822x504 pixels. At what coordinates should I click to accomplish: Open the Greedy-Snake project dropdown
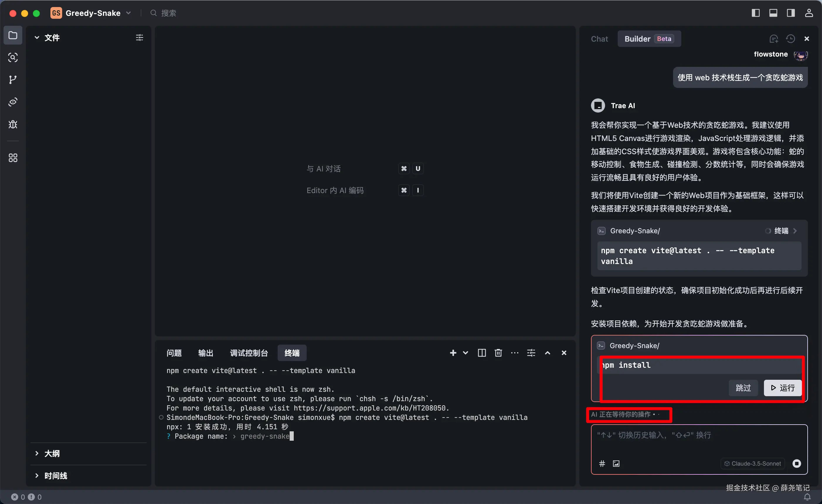[129, 13]
